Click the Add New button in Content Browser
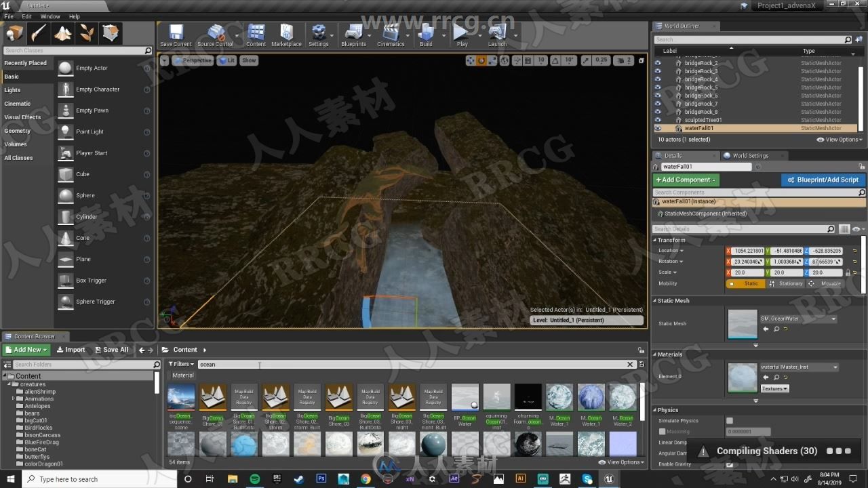This screenshot has width=868, height=488. point(26,350)
